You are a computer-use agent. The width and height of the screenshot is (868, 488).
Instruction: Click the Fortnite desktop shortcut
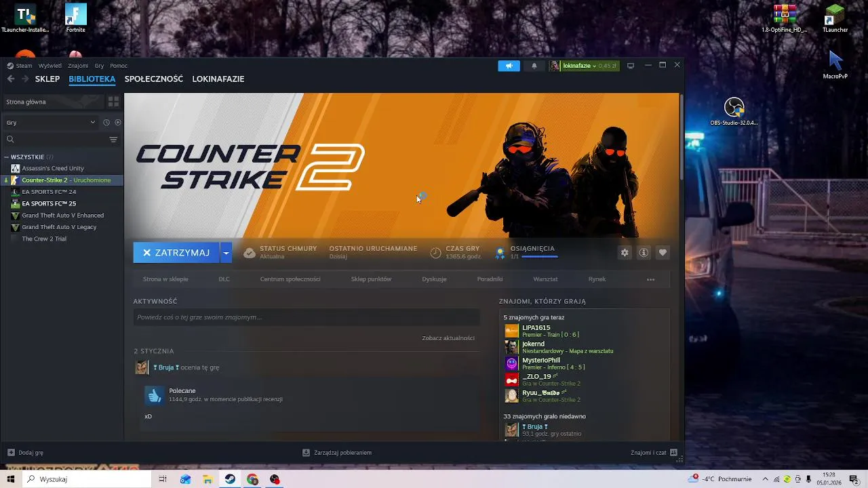[x=75, y=18]
